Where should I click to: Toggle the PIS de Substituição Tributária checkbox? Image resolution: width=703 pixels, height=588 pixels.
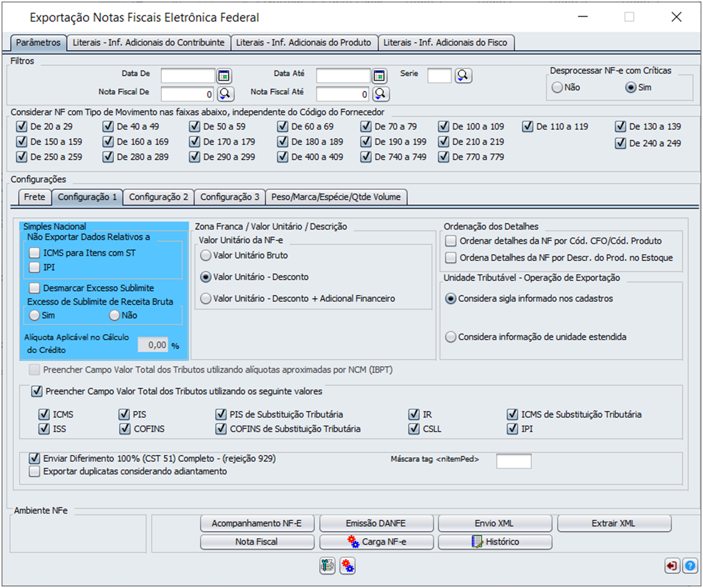pyautogui.click(x=221, y=415)
